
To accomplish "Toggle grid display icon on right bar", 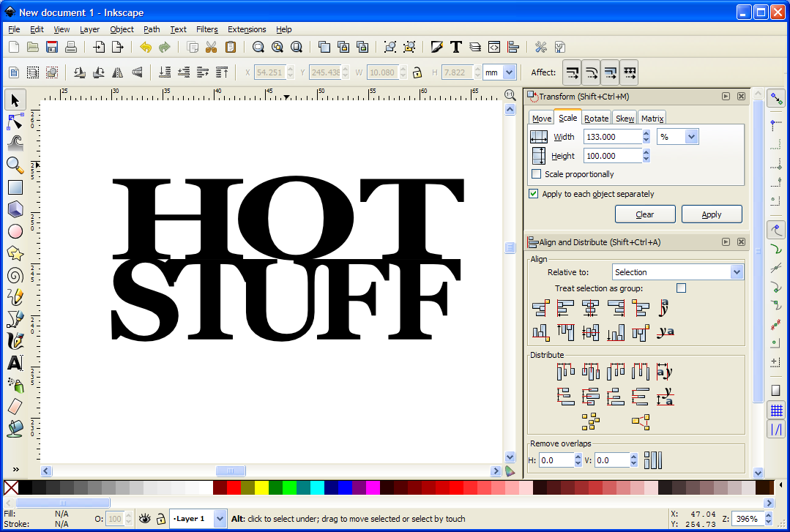I will [x=776, y=410].
